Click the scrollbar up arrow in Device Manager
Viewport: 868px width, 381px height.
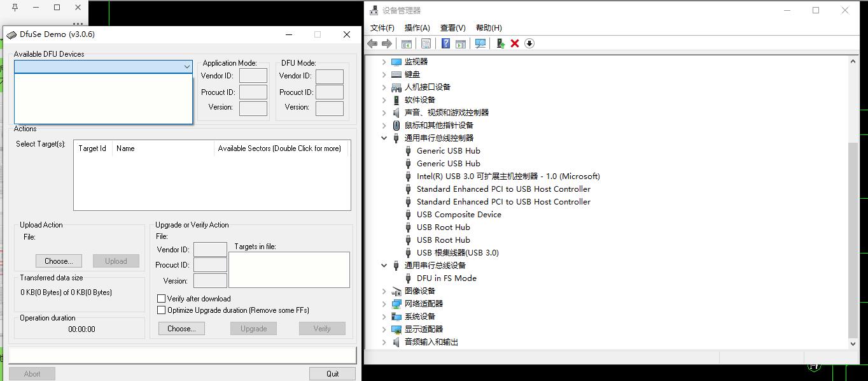click(853, 61)
